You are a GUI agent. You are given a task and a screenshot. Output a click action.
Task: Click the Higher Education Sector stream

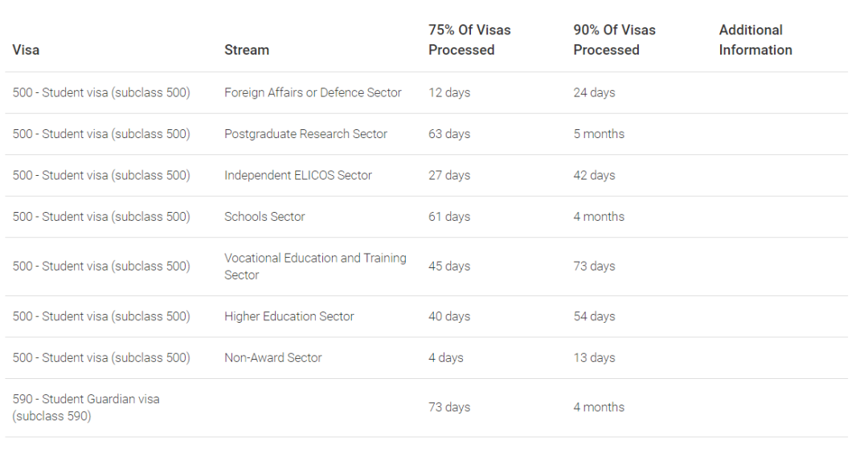[289, 316]
